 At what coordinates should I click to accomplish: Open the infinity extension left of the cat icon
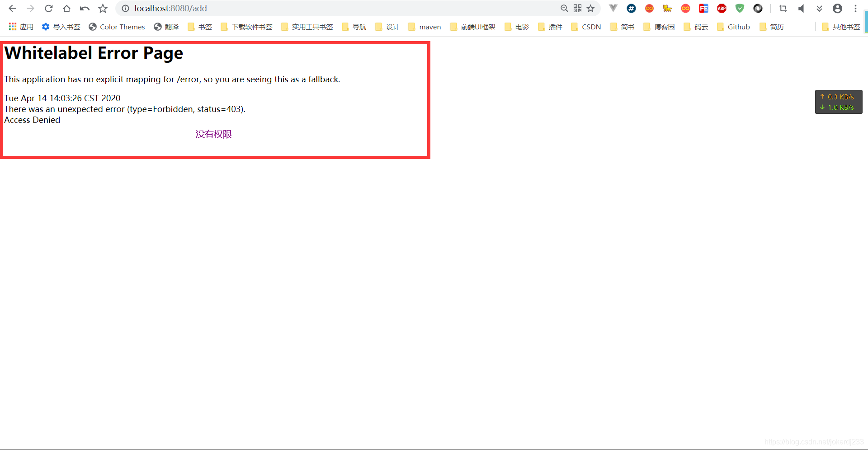(x=650, y=8)
